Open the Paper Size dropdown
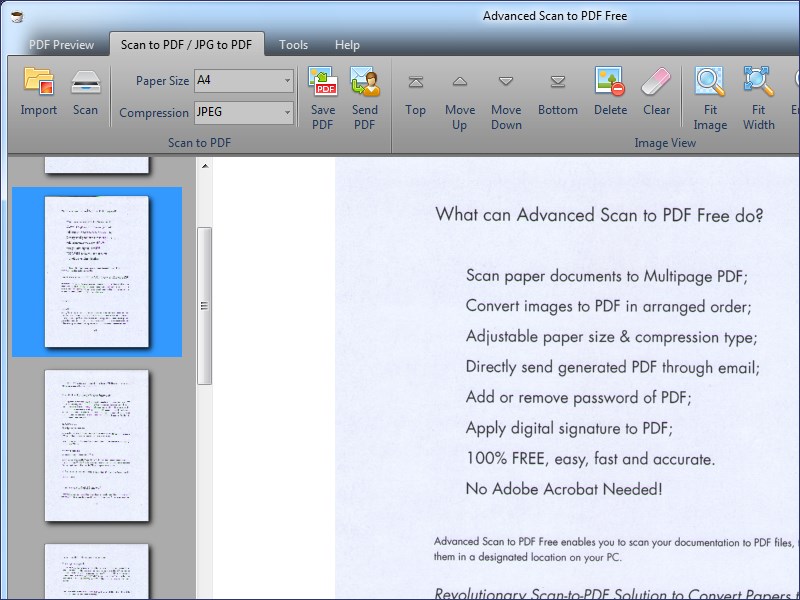 pos(288,81)
